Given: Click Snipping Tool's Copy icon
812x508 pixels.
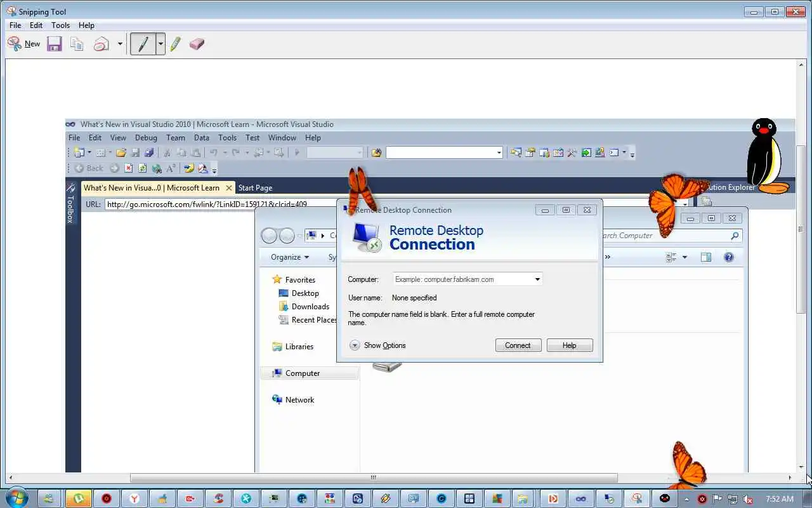Looking at the screenshot, I should pyautogui.click(x=77, y=44).
